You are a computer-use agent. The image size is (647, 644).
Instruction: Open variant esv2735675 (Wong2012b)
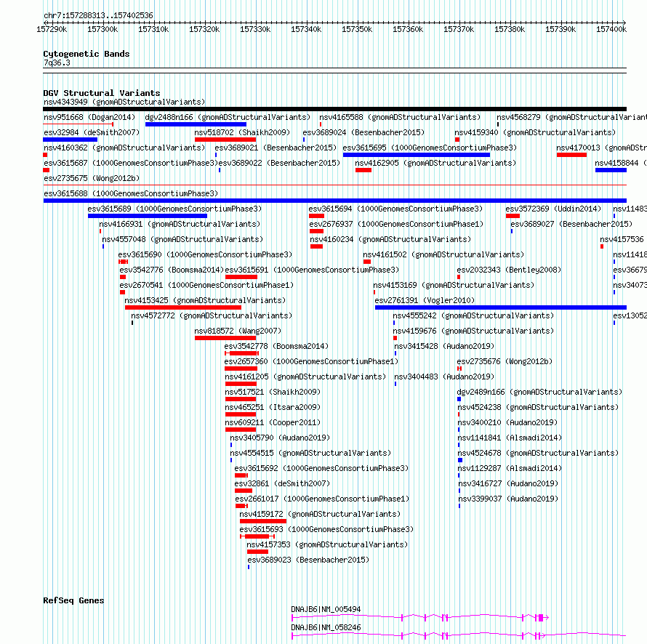coord(92,178)
